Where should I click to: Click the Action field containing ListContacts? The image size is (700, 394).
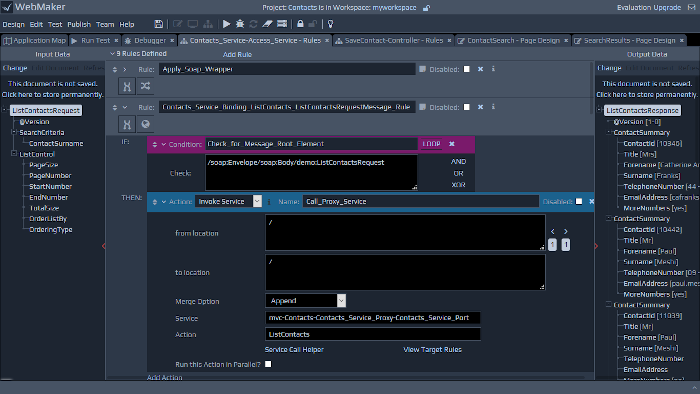[x=373, y=334]
